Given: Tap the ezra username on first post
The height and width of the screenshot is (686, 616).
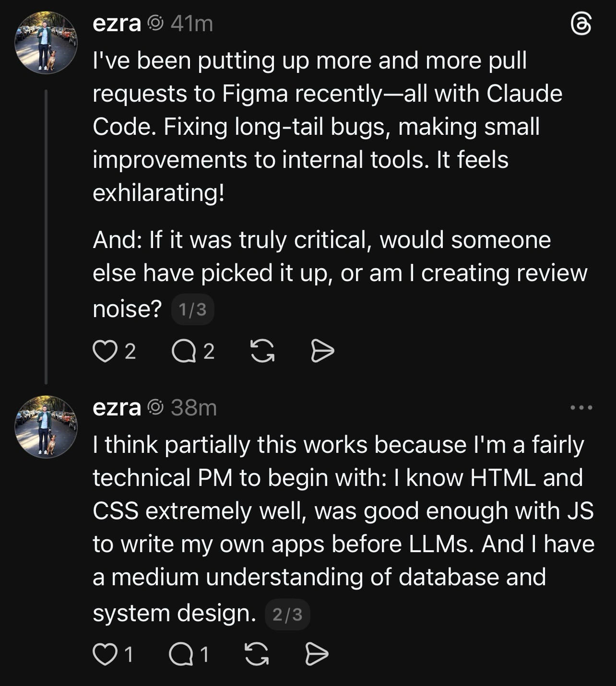Looking at the screenshot, I should point(117,24).
